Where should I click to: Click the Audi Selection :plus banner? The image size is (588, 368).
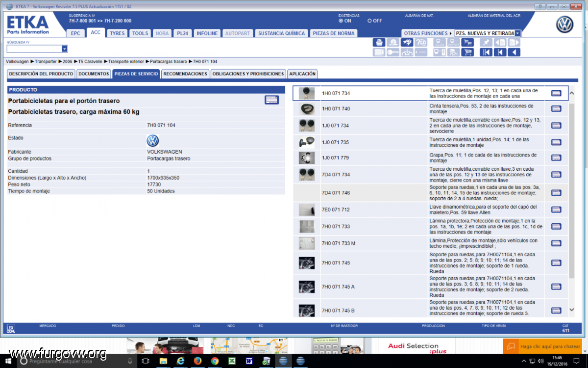click(417, 348)
